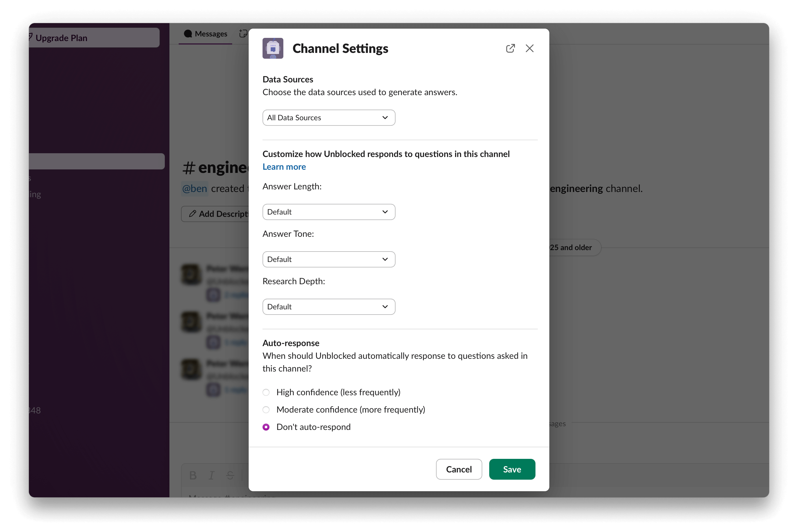
Task: Click the Data Sources heading text
Action: (x=288, y=80)
